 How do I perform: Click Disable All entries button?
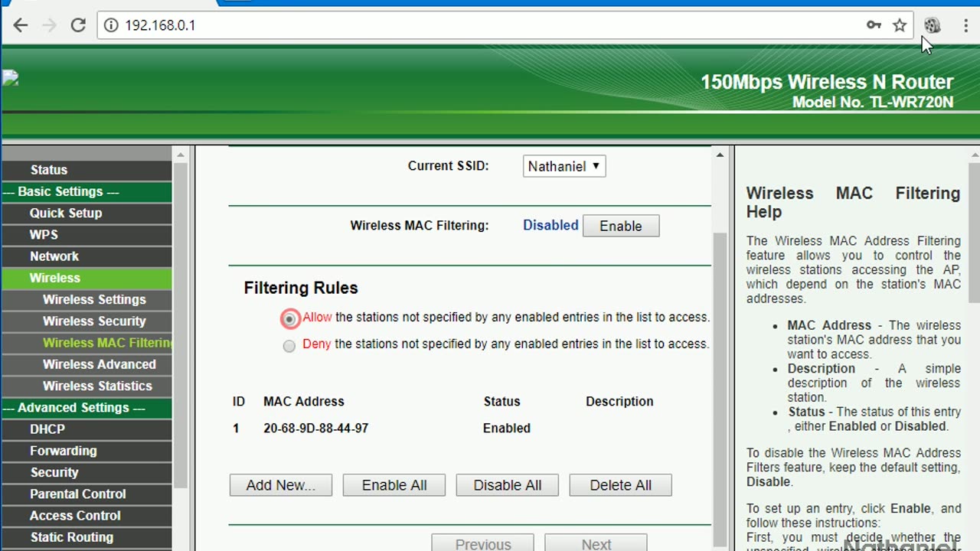click(x=508, y=485)
